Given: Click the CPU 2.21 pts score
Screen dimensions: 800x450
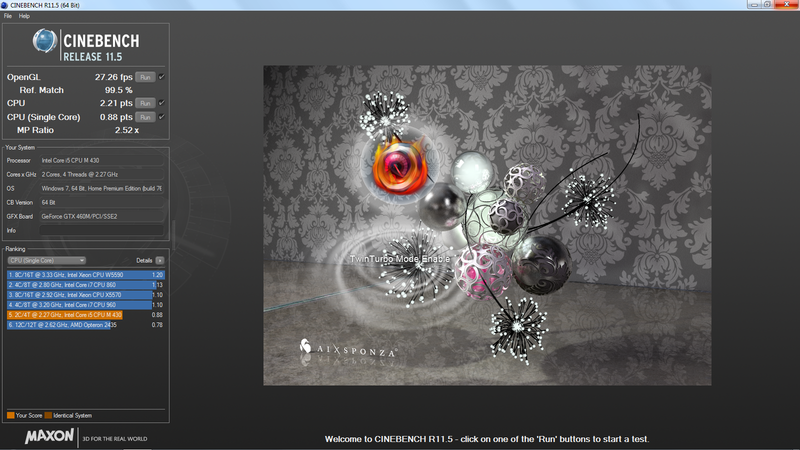Looking at the screenshot, I should pyautogui.click(x=116, y=103).
